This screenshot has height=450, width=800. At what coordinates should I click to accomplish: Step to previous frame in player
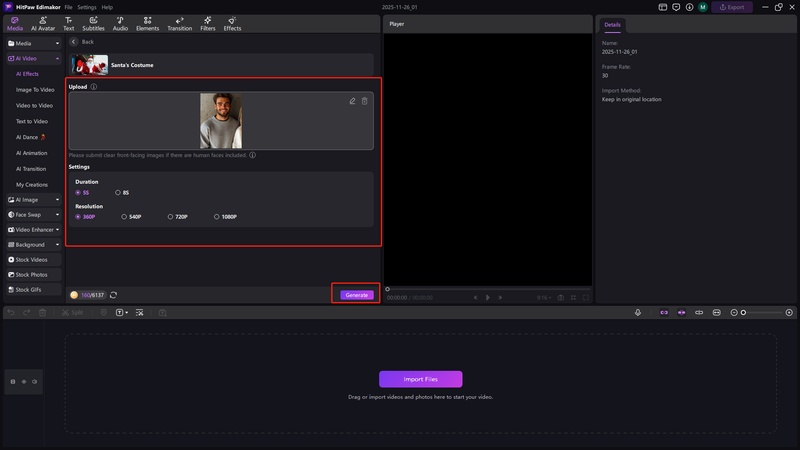click(x=475, y=297)
